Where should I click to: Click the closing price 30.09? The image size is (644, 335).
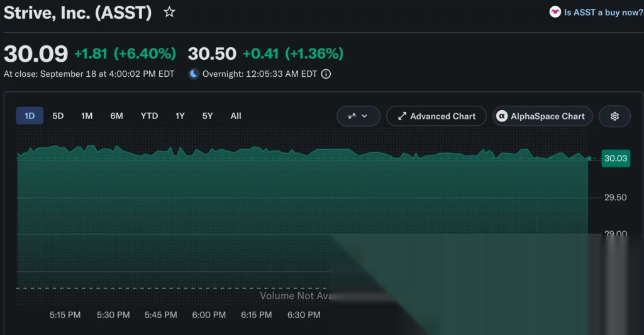(36, 54)
